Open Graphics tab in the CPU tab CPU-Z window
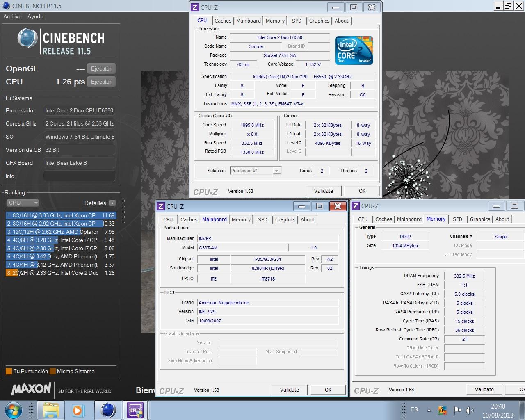Viewport: 525px width, 420px height. tap(319, 21)
